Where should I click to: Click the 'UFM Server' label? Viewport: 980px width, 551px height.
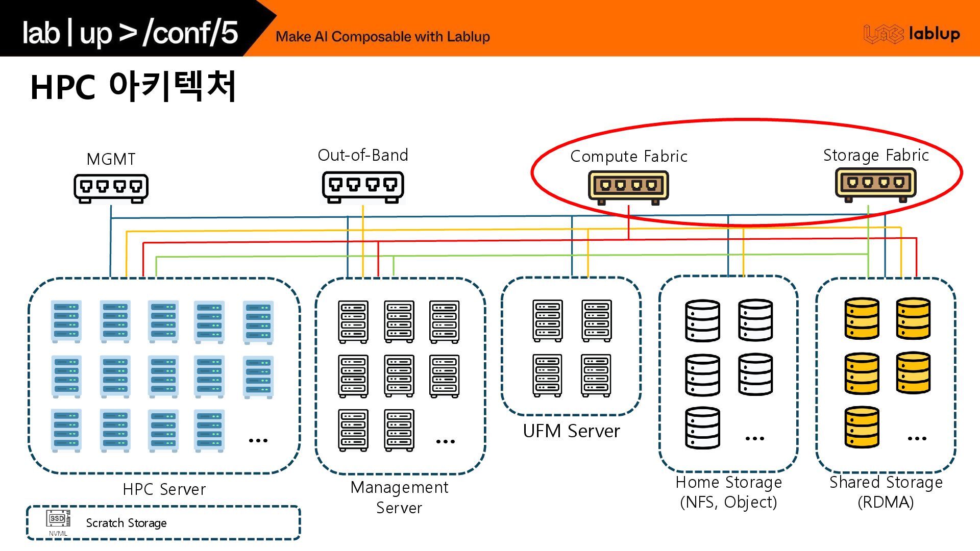tap(571, 431)
